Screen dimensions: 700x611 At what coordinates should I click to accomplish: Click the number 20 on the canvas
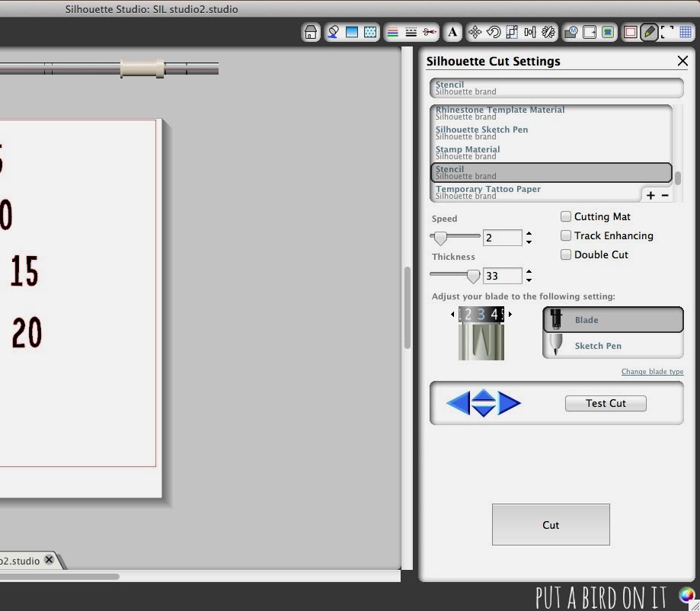tap(27, 333)
